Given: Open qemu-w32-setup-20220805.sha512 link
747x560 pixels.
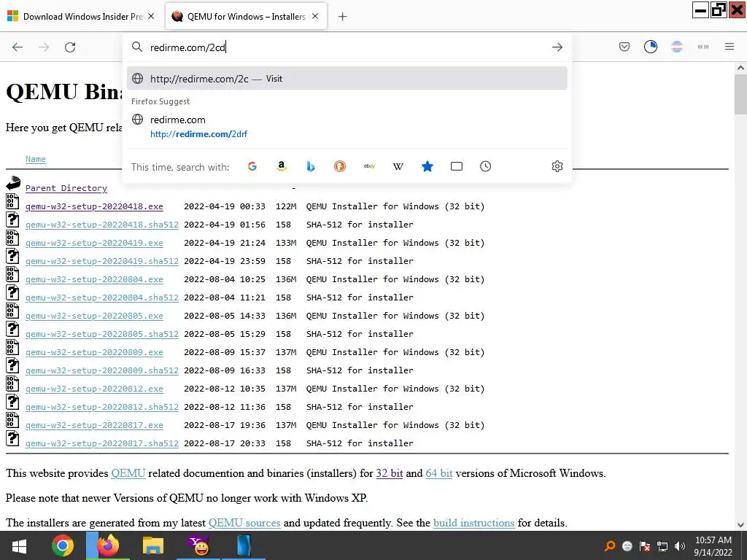Looking at the screenshot, I should [x=102, y=334].
